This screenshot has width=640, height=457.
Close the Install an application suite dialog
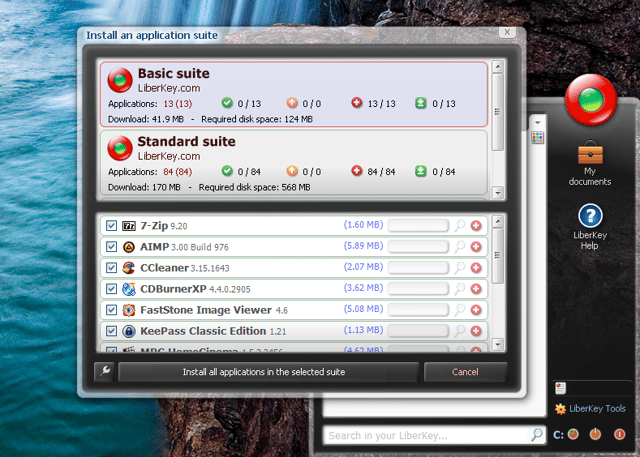click(x=507, y=32)
